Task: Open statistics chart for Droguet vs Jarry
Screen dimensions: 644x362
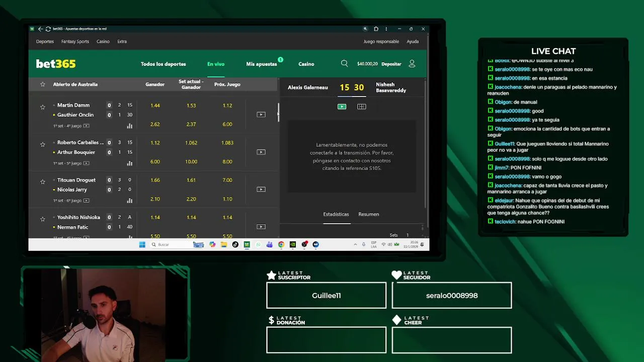Action: (129, 200)
